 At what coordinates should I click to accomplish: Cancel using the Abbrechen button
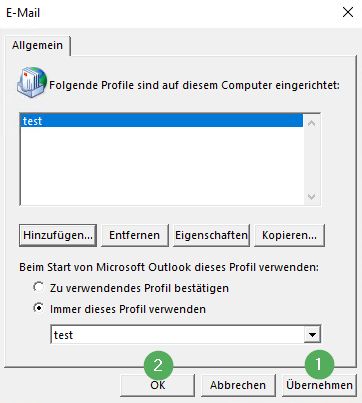238,385
